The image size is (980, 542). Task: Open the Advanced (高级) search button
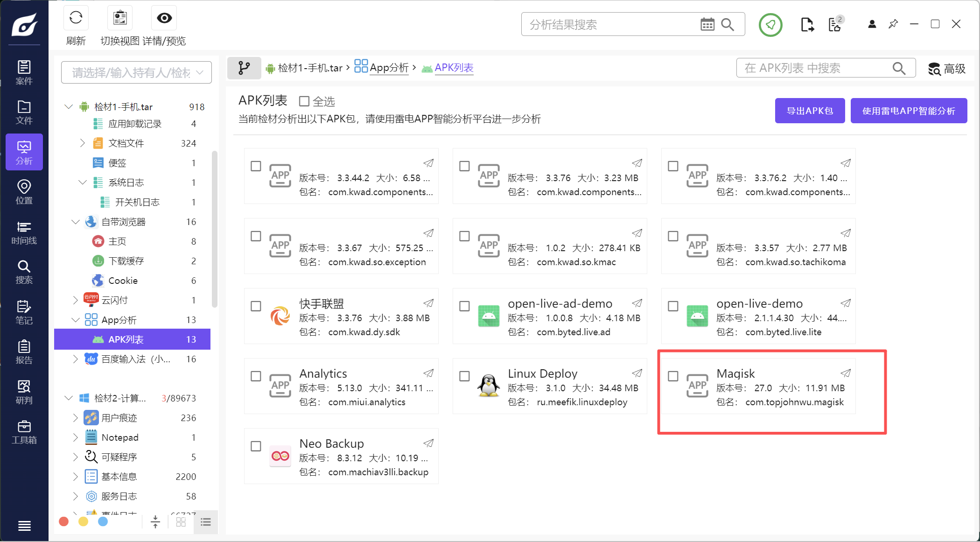946,69
